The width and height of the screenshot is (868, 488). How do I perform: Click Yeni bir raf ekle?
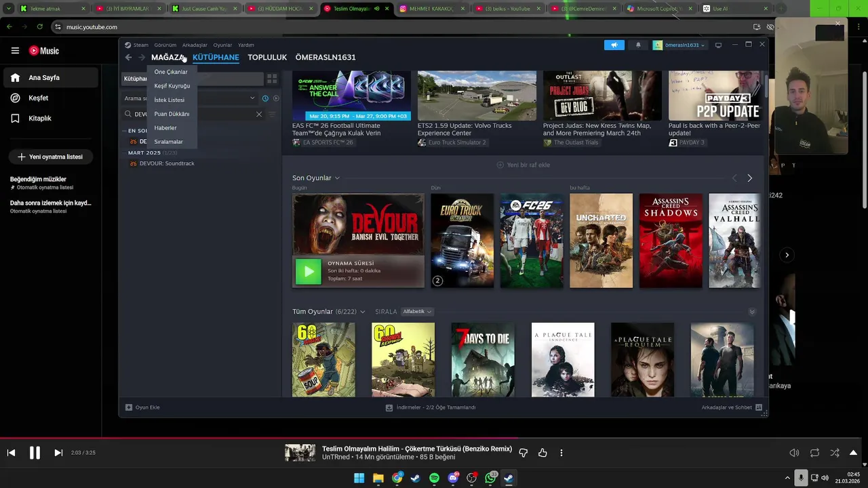[523, 165]
